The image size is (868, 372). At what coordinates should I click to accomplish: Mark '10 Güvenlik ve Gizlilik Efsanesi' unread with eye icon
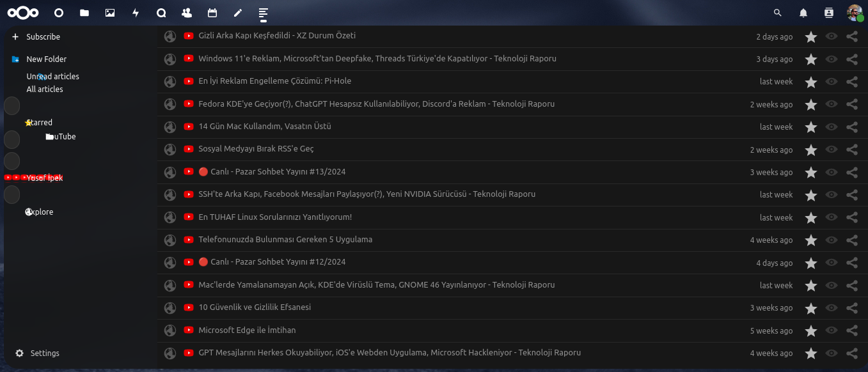(x=832, y=308)
